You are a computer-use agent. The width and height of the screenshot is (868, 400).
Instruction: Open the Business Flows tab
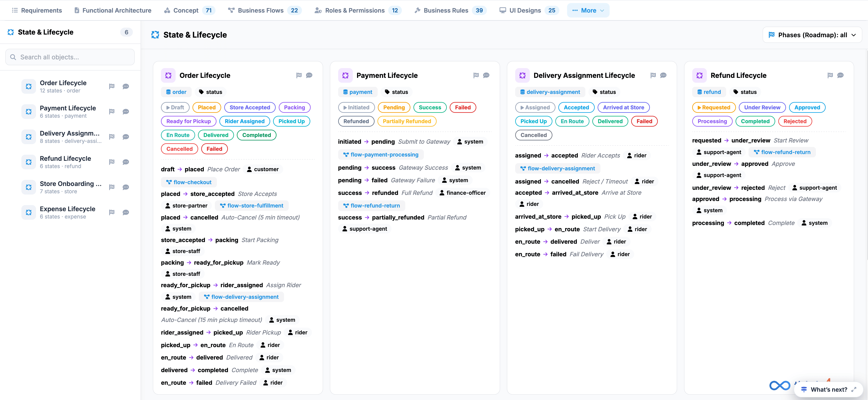pos(265,10)
